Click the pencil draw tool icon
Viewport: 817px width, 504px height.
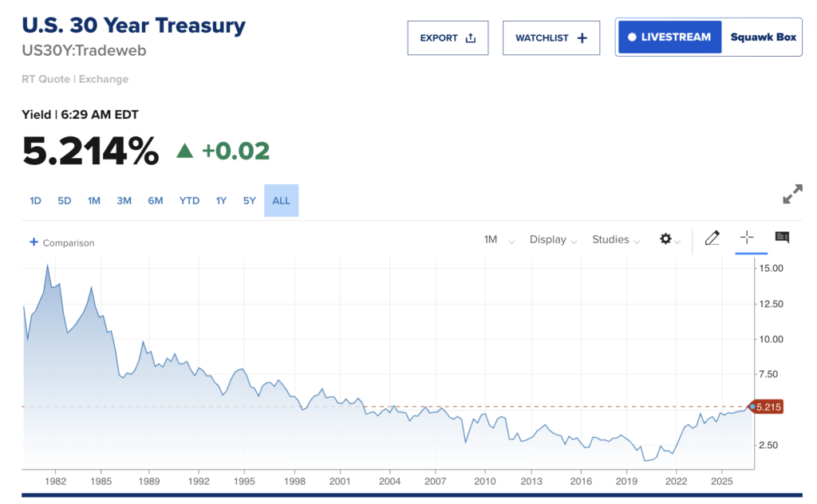[712, 238]
